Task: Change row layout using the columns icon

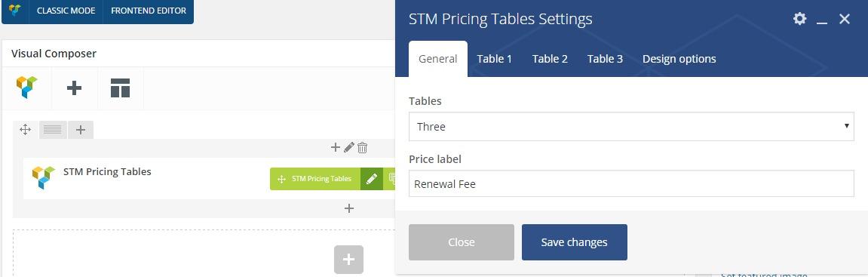Action: tap(53, 130)
